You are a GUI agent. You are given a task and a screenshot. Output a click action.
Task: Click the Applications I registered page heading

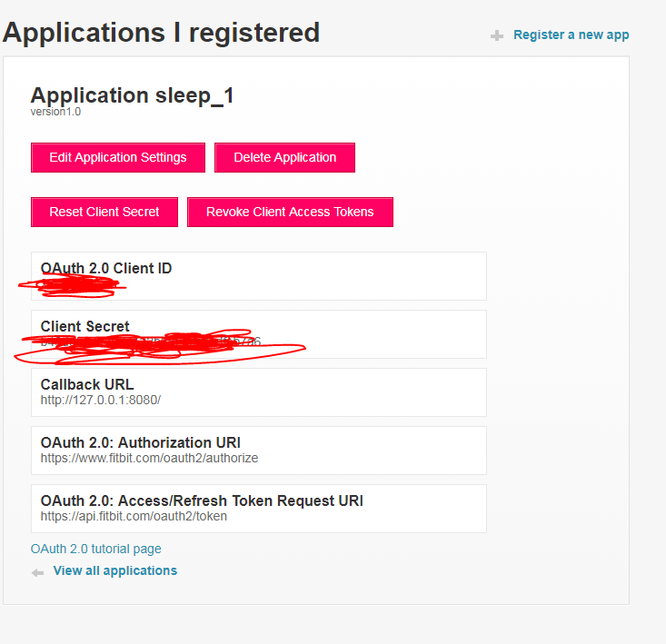pos(162,33)
